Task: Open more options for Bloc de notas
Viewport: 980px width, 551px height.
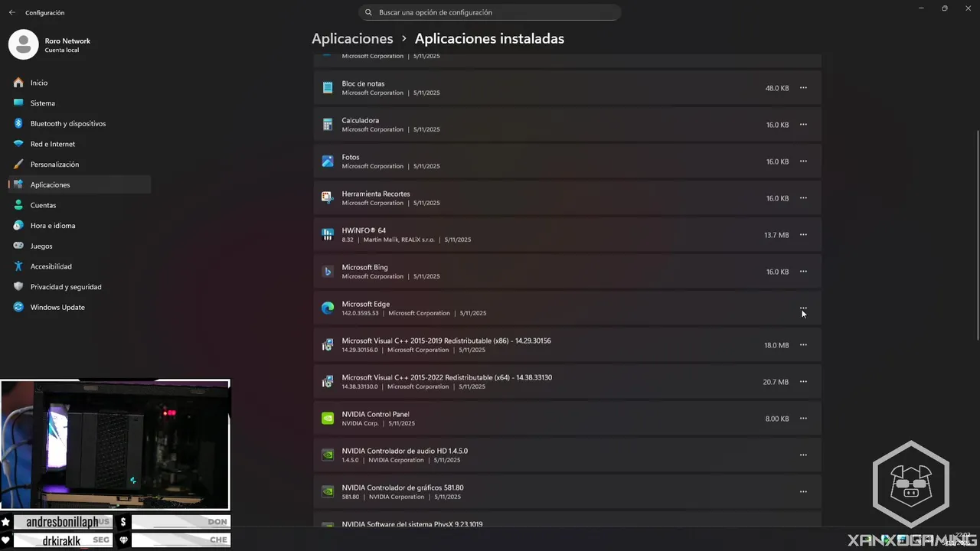Action: tap(803, 88)
